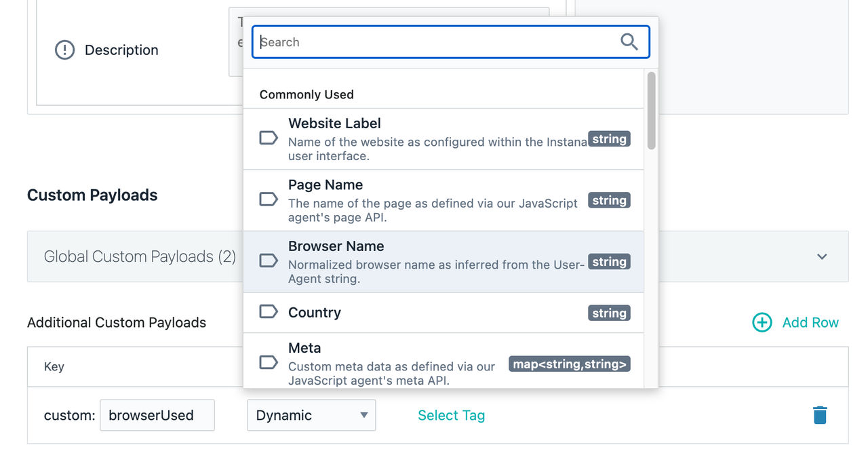The image size is (868, 462).
Task: Click the Description info icon
Action: click(x=64, y=50)
